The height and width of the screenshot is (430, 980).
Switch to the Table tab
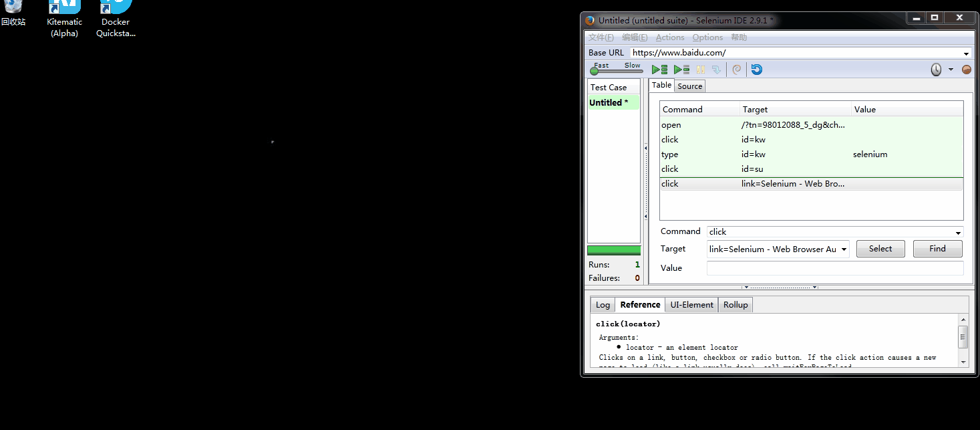661,85
